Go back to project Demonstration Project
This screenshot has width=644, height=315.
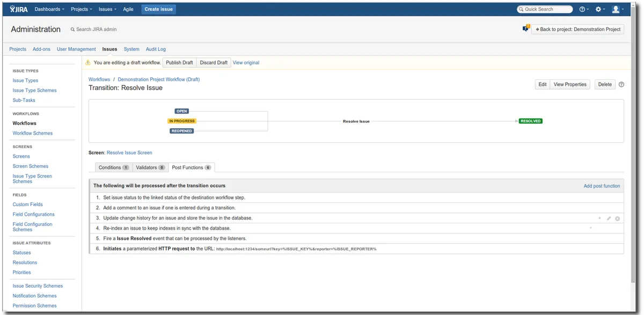tap(578, 29)
